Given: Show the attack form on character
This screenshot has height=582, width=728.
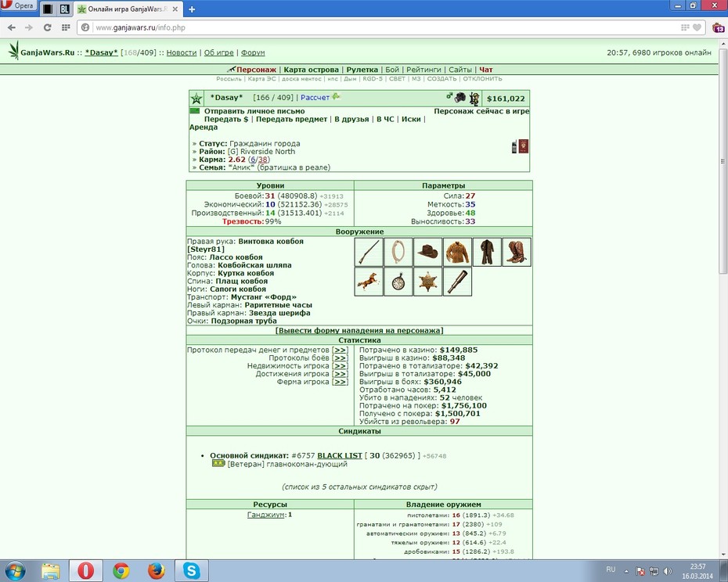Looking at the screenshot, I should [359, 330].
